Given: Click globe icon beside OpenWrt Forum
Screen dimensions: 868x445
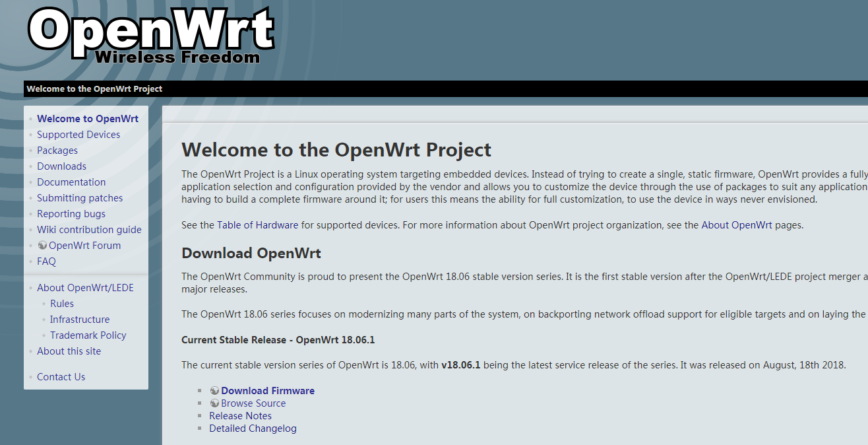Looking at the screenshot, I should coord(42,246).
